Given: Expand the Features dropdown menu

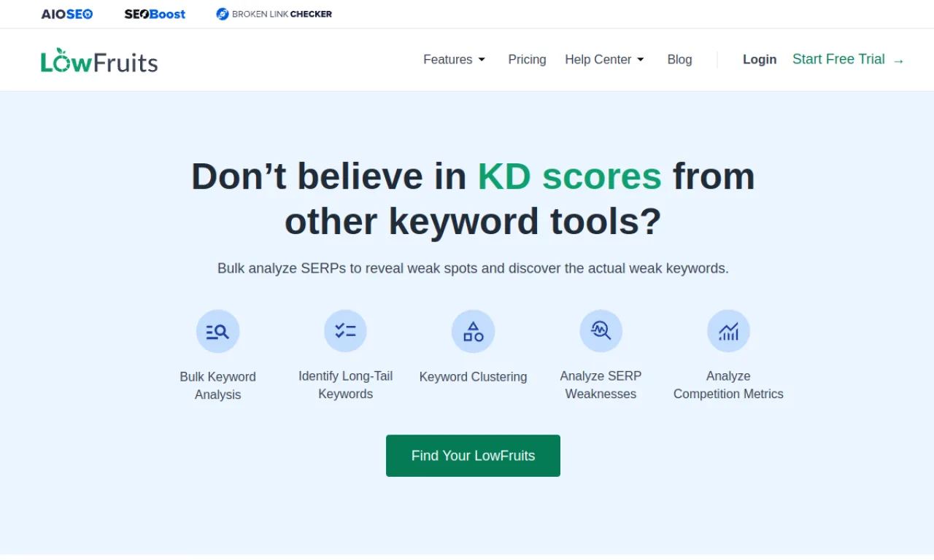Looking at the screenshot, I should click(x=454, y=60).
